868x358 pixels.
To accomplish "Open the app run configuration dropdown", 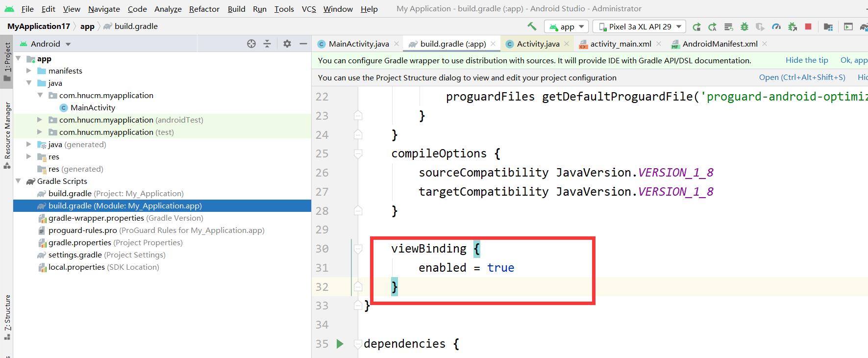I will 566,26.
